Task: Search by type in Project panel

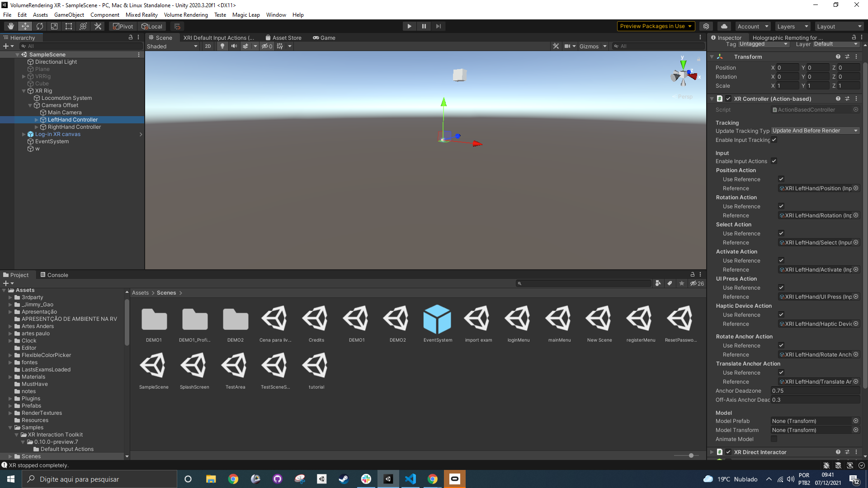Action: [x=658, y=283]
